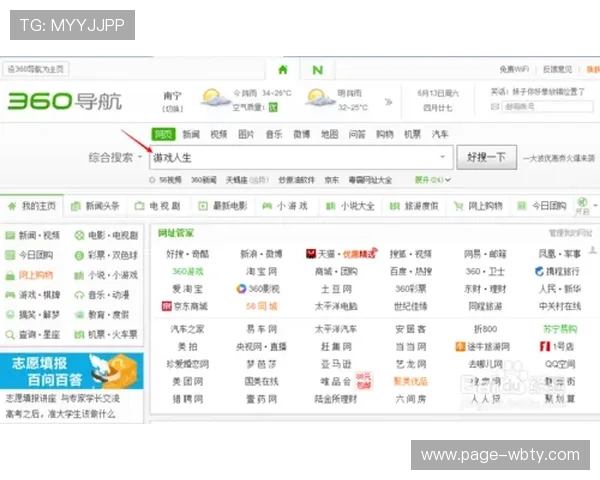Viewport: 600px width, 480px height.
Task: Open the 志愿填报 百问百答 banner
Action: [x=72, y=371]
